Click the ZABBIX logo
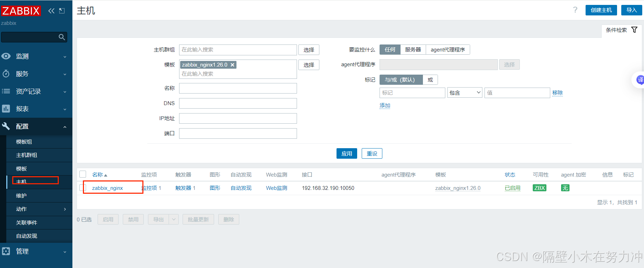This screenshot has height=268, width=644. pos(21,11)
